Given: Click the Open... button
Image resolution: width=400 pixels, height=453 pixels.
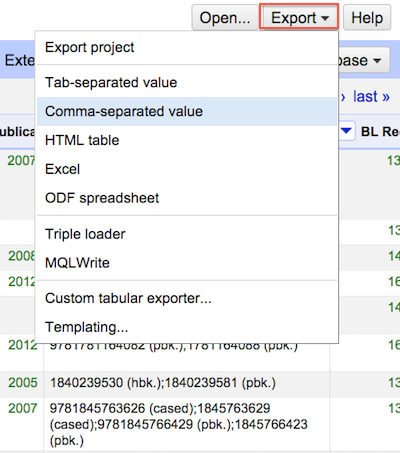Looking at the screenshot, I should tap(225, 17).
